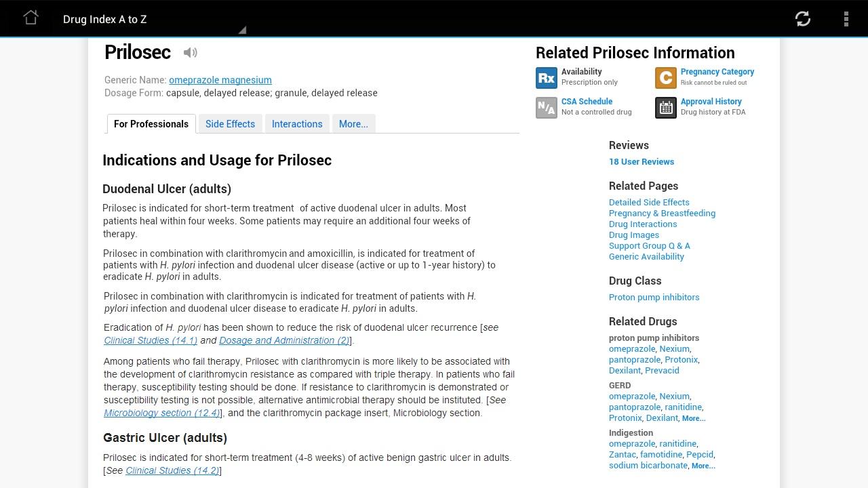This screenshot has width=868, height=488.
Task: Click the Rx availability icon
Action: [547, 78]
